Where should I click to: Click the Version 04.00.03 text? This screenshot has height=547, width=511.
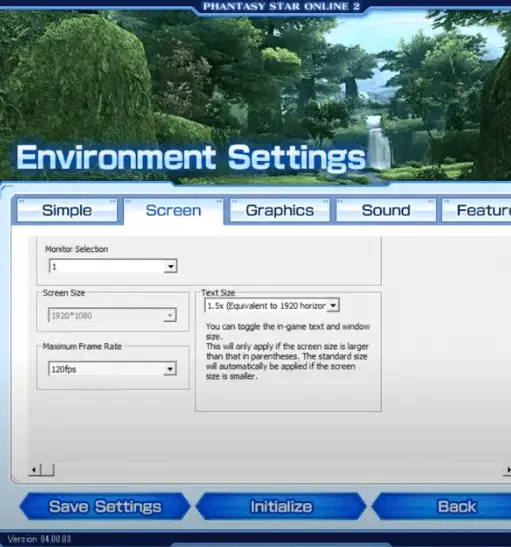click(39, 539)
